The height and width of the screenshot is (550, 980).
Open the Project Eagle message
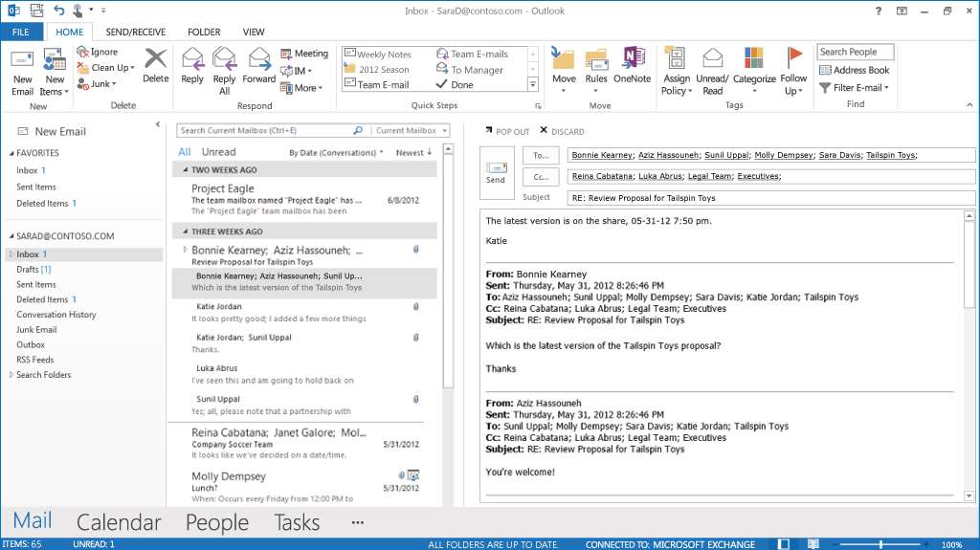(x=304, y=199)
